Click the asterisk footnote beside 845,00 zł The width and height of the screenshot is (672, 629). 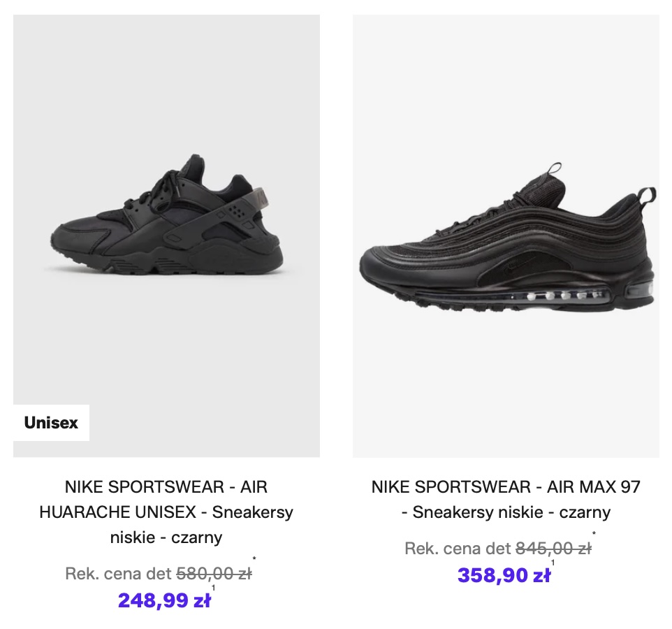click(x=594, y=534)
